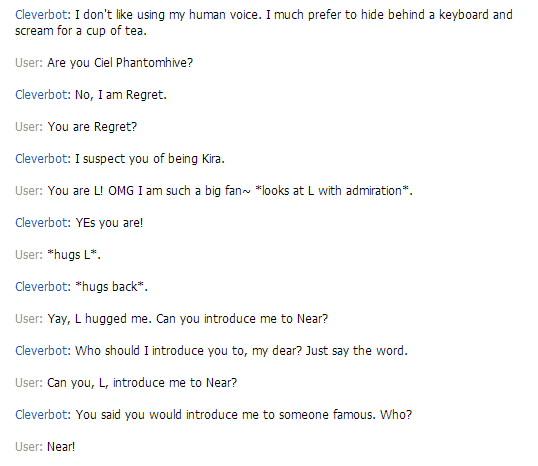Click the User label before 'You are Regret?'

tap(29, 127)
